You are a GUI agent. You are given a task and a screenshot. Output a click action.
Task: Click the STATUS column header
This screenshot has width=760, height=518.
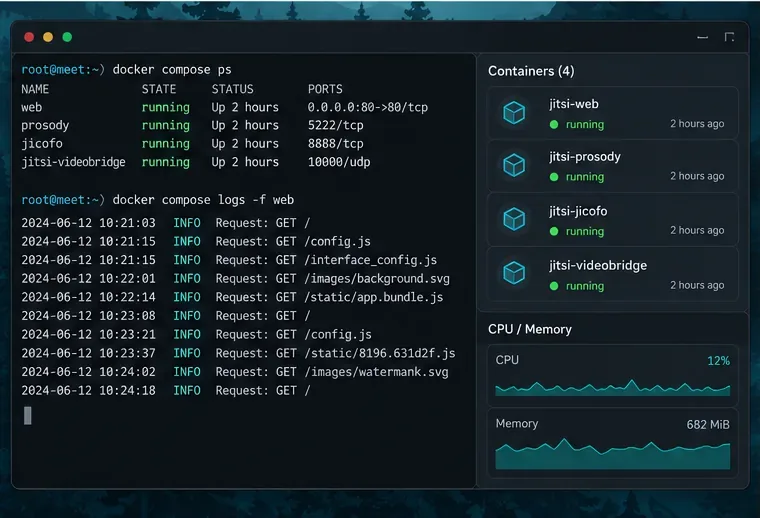233,89
